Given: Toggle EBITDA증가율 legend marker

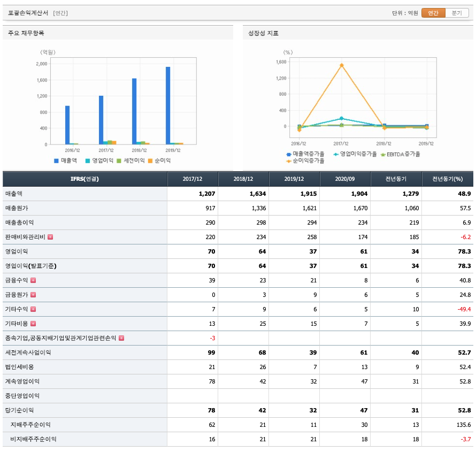Looking at the screenshot, I should coord(383,155).
